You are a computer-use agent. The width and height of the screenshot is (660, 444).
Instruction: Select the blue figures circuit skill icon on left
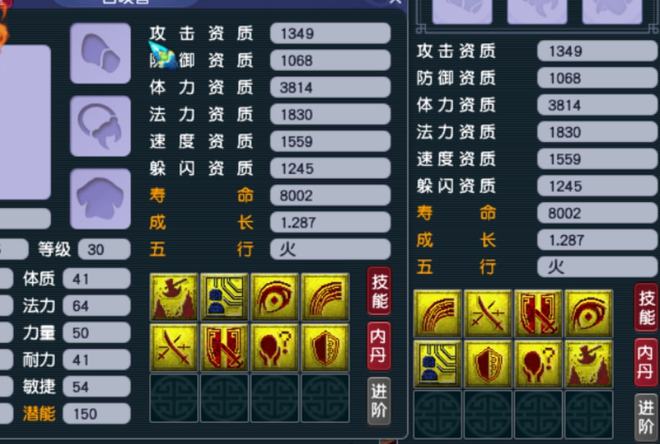(224, 297)
